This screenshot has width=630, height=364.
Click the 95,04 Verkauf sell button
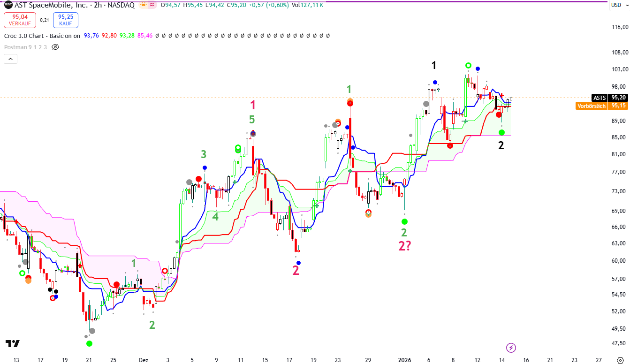[x=18, y=20]
